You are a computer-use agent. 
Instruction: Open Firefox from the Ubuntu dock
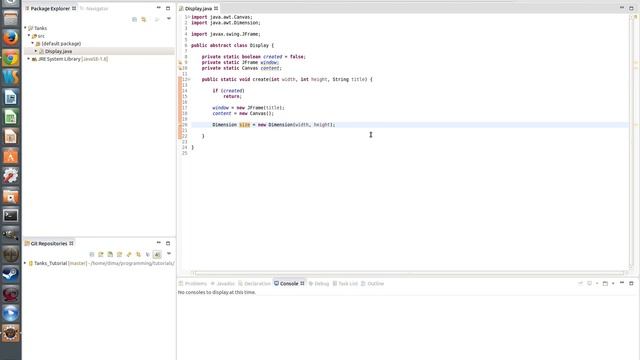click(11, 38)
